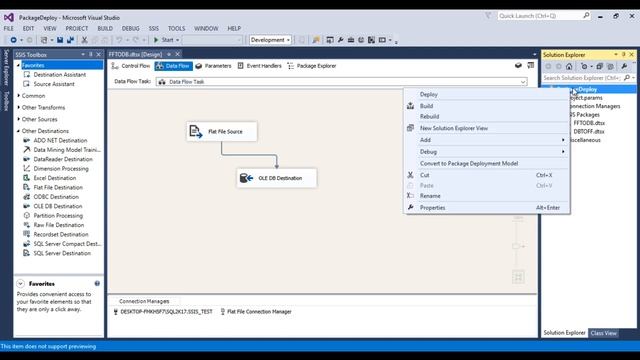Click the Start debugging button

tap(163, 40)
